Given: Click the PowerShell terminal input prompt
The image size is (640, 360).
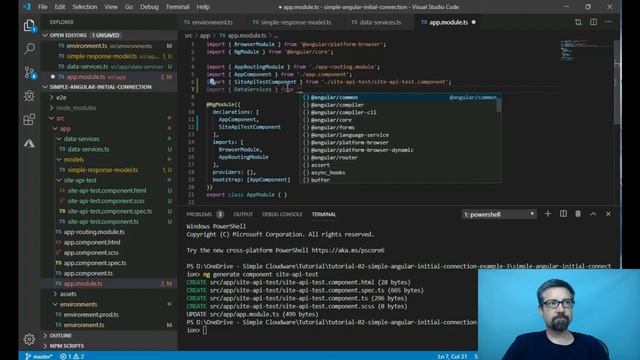Looking at the screenshot, I should [x=205, y=330].
